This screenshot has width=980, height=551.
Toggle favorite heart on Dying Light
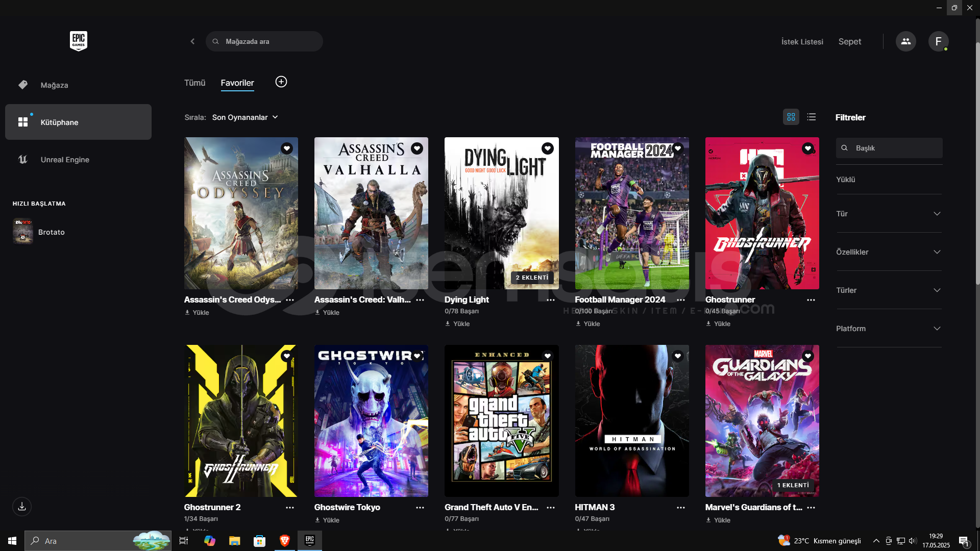pos(548,148)
